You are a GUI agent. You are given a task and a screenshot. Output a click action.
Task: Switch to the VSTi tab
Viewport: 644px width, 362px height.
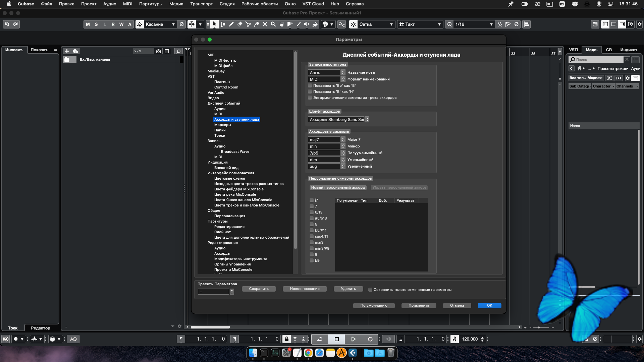click(573, 50)
